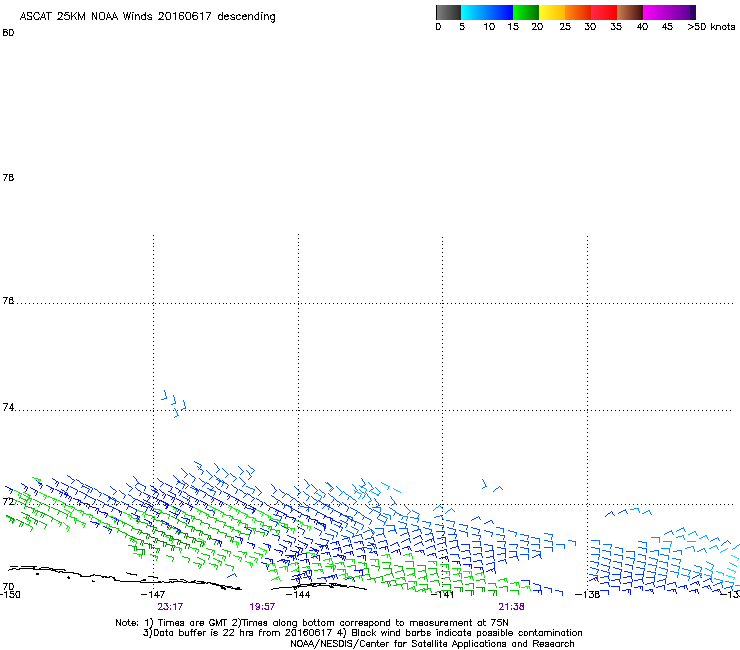Click the 'NOAA/NESDIS/Center for Satellite Applications and Research' credit

pos(432,644)
